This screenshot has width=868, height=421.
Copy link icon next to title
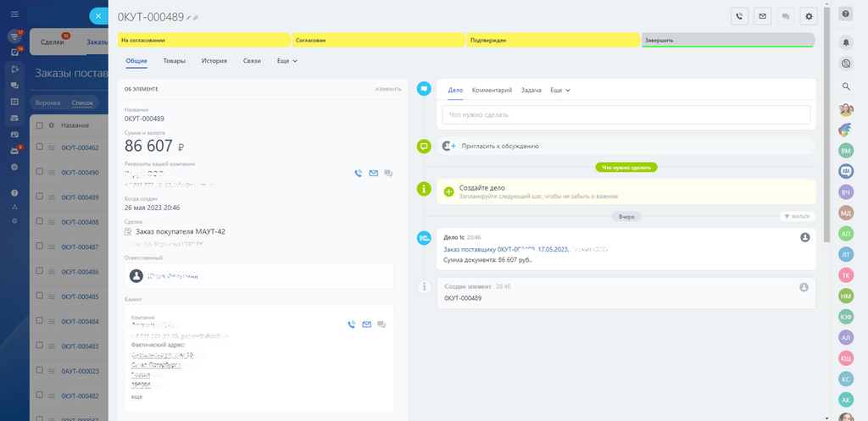[x=196, y=18]
